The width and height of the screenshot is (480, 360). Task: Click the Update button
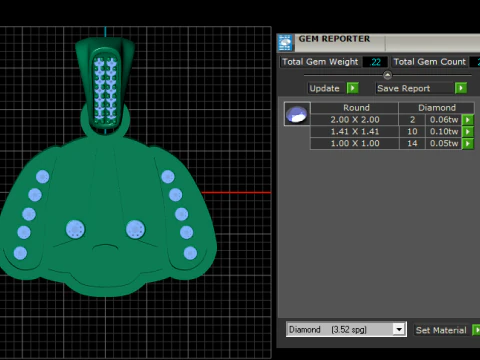click(x=326, y=88)
